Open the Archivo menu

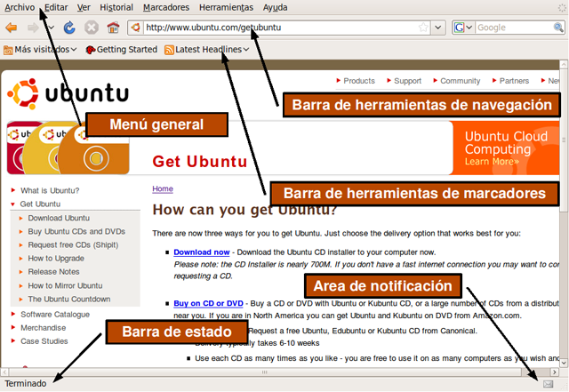20,7
